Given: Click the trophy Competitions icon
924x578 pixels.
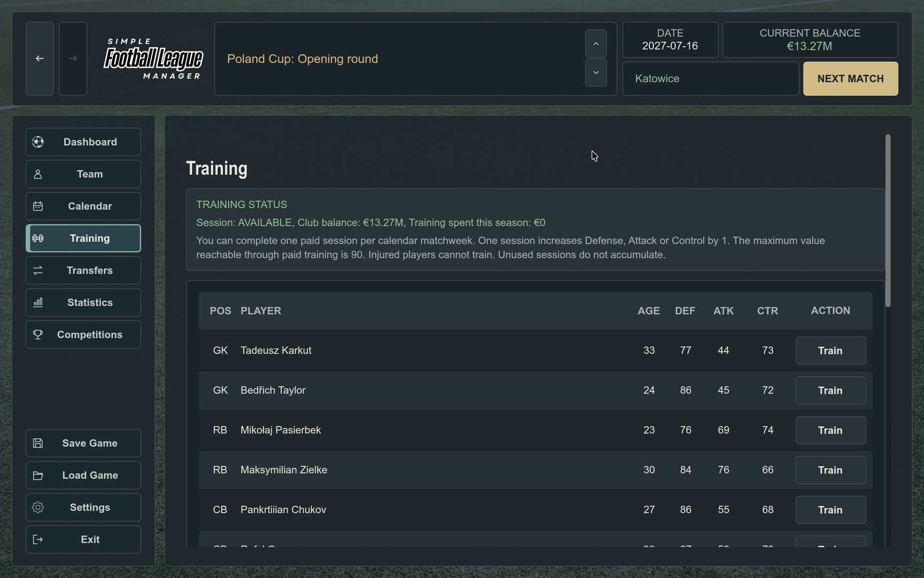Looking at the screenshot, I should tap(38, 334).
